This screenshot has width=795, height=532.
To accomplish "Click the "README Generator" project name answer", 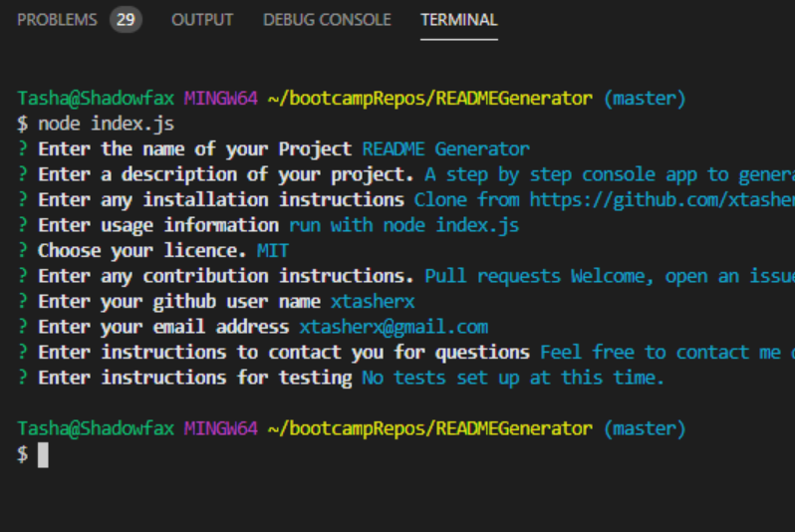I will [445, 149].
